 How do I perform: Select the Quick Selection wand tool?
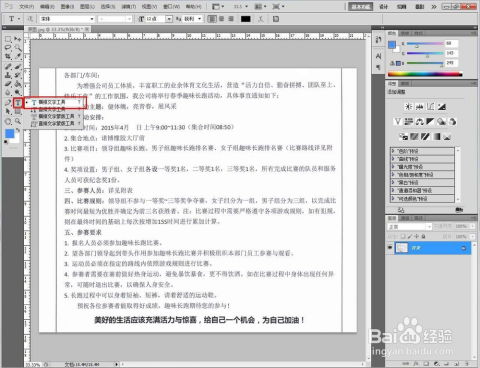[x=18, y=48]
